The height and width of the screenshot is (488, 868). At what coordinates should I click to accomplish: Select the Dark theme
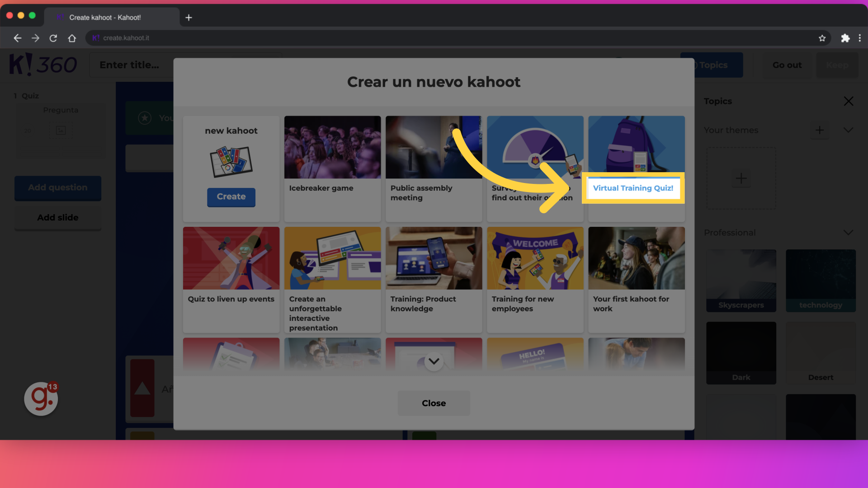tap(741, 353)
